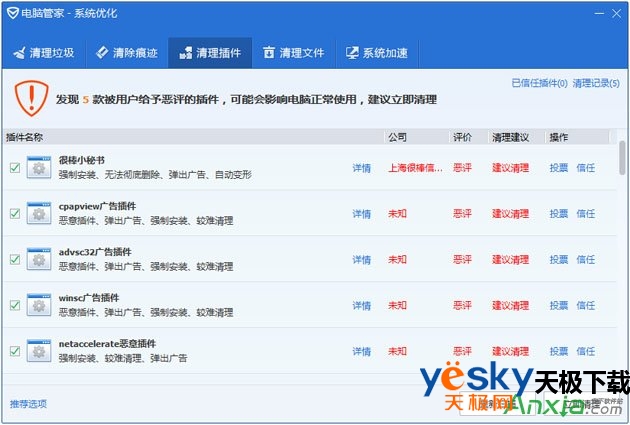Click the cpapview广告插件 plugin icon

click(39, 213)
